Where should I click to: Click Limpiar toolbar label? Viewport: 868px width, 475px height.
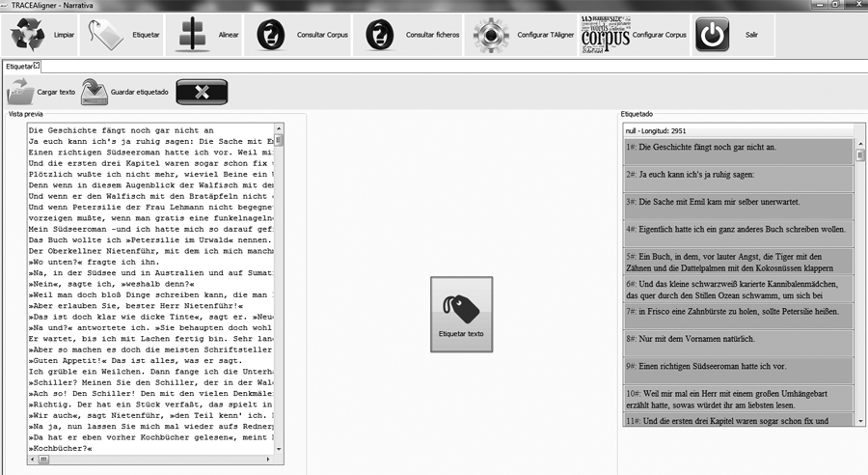[64, 35]
